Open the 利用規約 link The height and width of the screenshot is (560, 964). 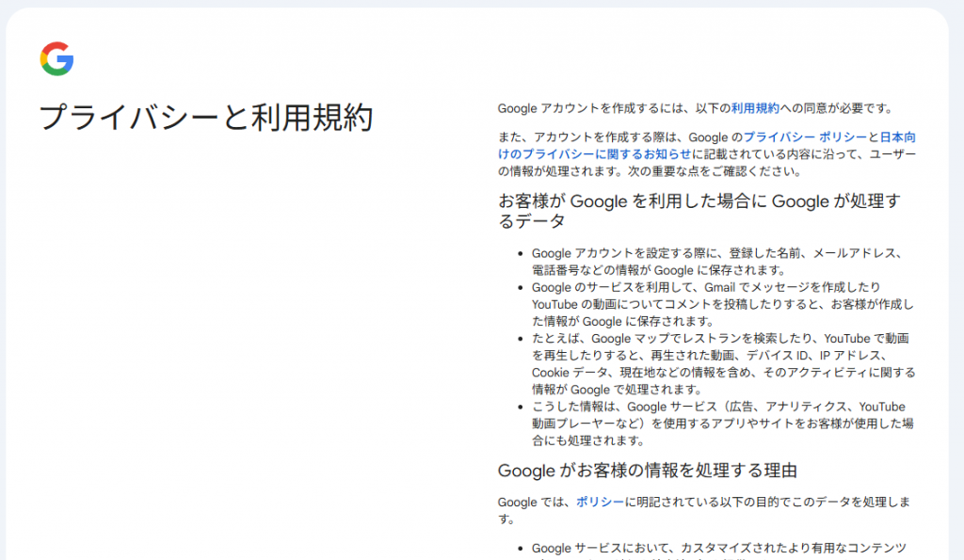(x=755, y=109)
